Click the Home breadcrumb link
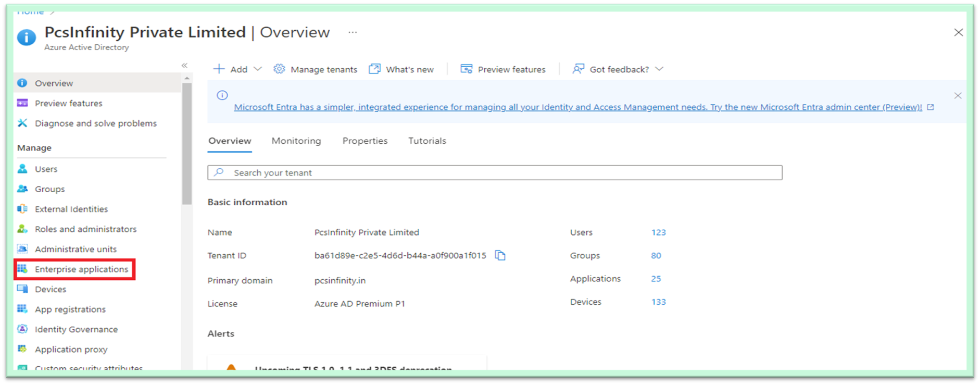This screenshot has width=980, height=385. click(x=31, y=11)
